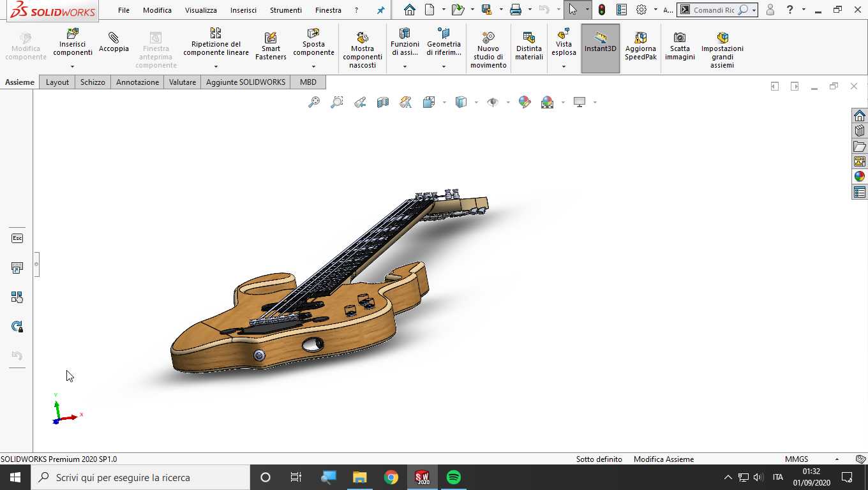
Task: Click the Previous View icon
Action: point(360,102)
